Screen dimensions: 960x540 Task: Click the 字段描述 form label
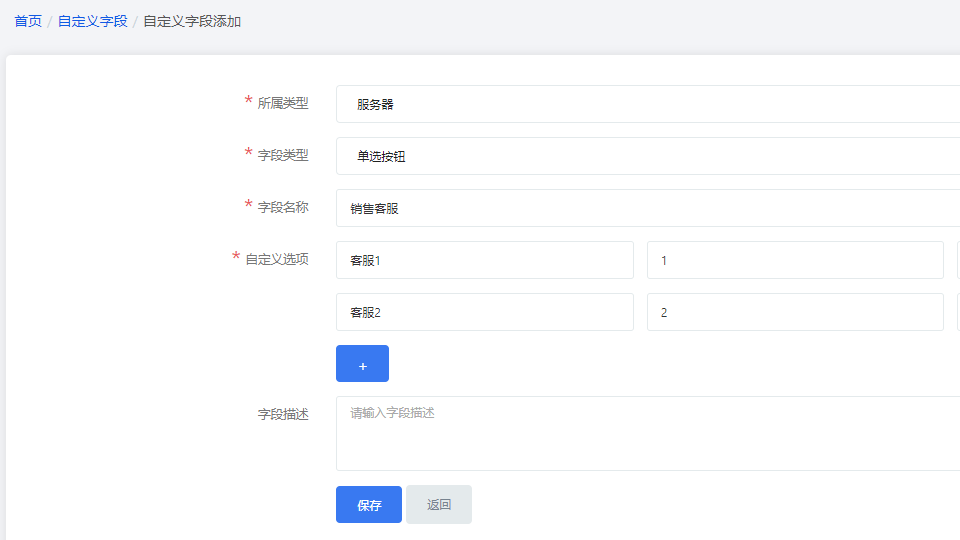pyautogui.click(x=283, y=414)
